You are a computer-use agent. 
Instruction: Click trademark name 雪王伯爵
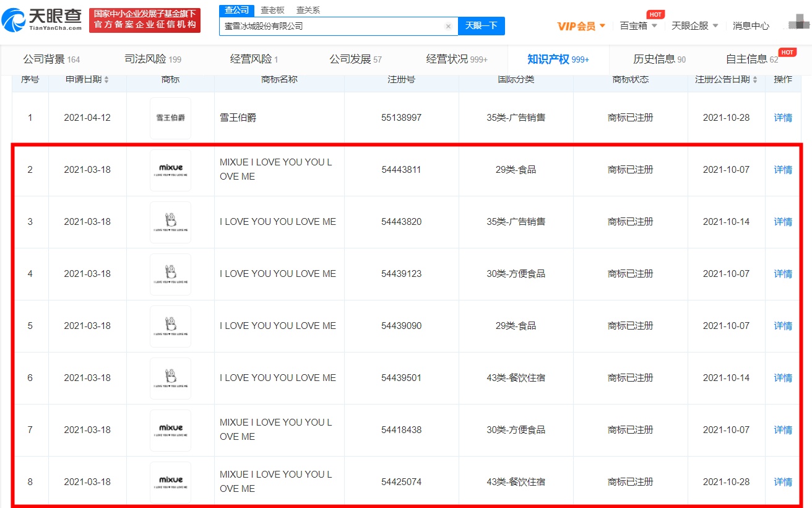coord(238,118)
